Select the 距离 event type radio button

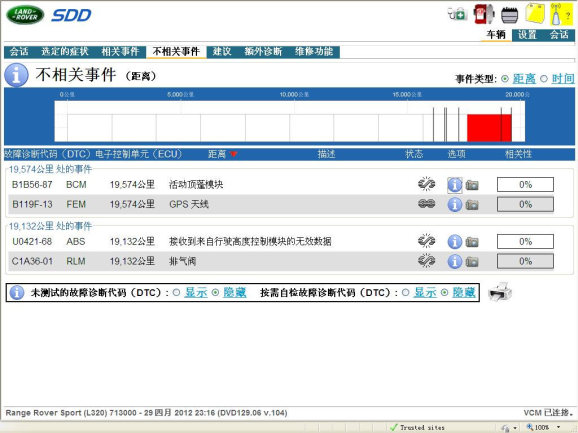click(505, 78)
